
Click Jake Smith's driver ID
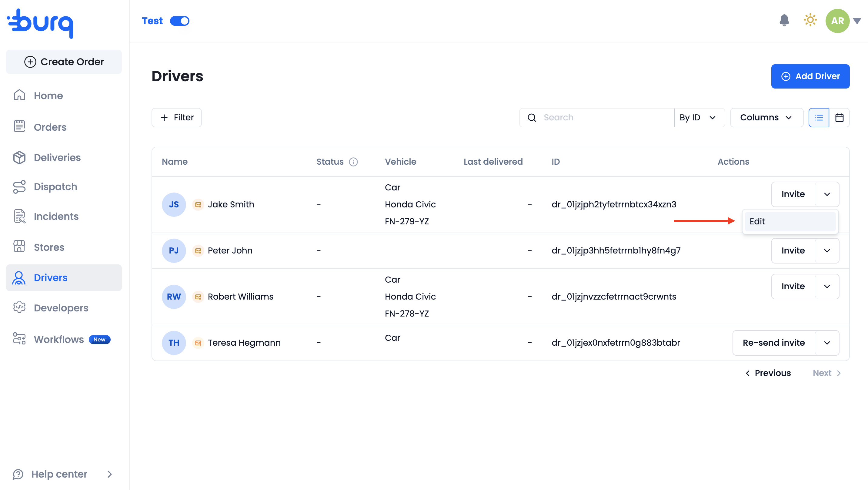(614, 204)
